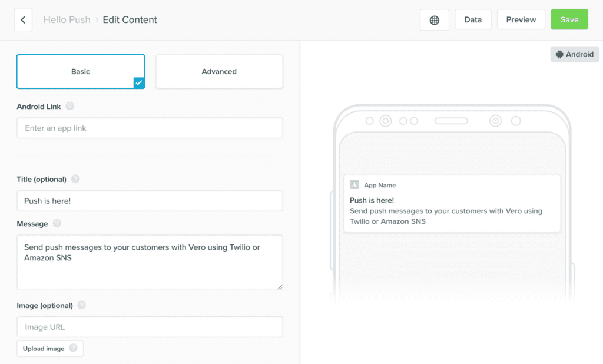Image resolution: width=603 pixels, height=364 pixels.
Task: Click the Title text field
Action: [x=150, y=201]
